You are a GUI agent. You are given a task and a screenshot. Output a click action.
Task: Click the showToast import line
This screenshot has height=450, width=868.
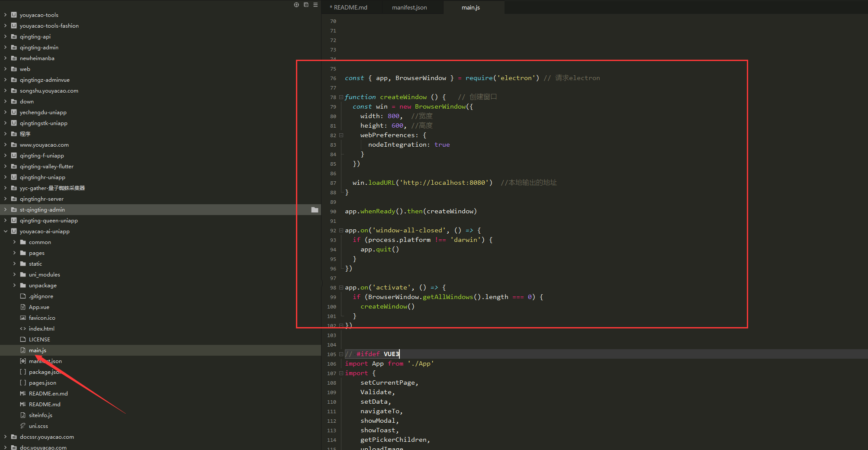[379, 430]
